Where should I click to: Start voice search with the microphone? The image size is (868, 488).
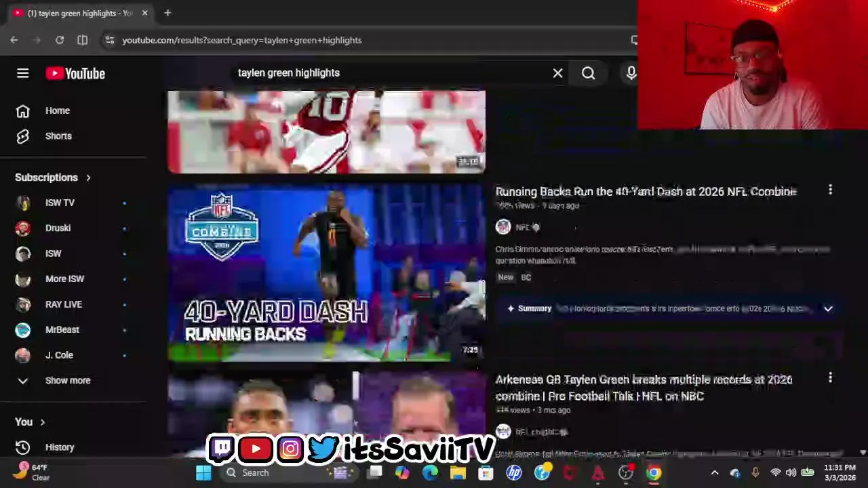pos(631,73)
